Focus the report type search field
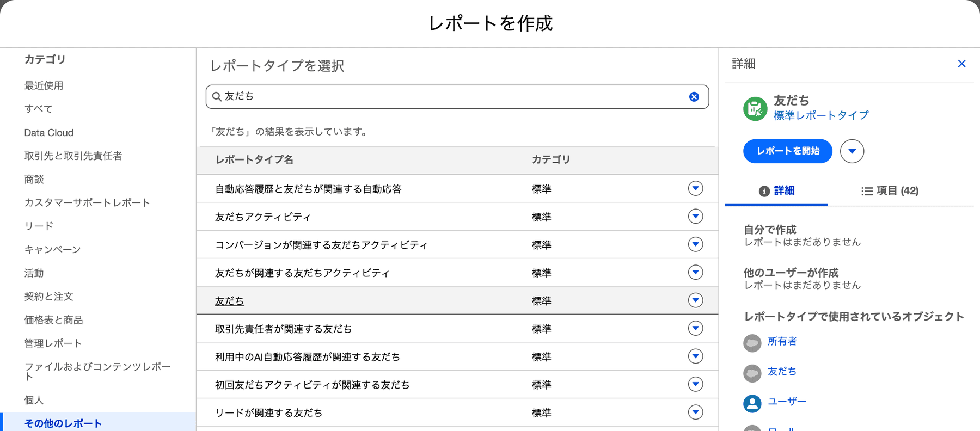Screen dimensions: 980x431 click(457, 97)
